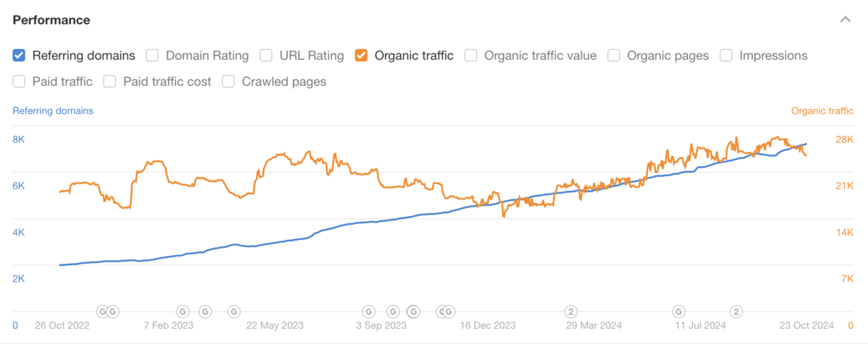Enable the Paid traffic checkbox
Viewport: 868px width, 344px height.
tap(20, 82)
